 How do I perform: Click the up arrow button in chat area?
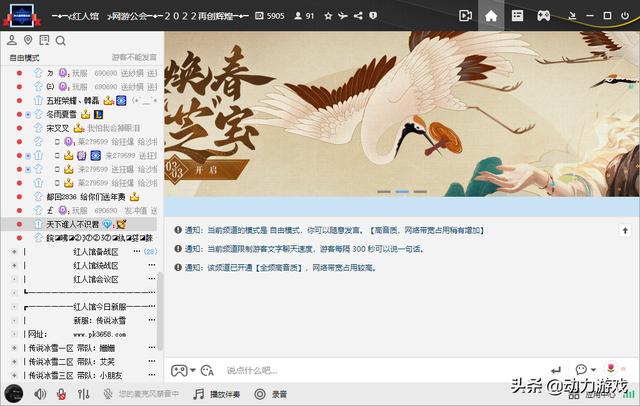(x=625, y=231)
